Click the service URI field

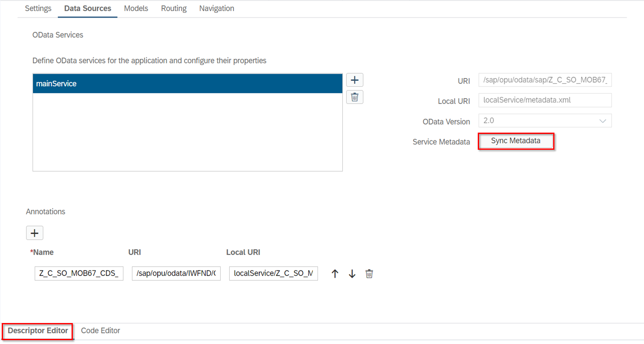pyautogui.click(x=545, y=80)
